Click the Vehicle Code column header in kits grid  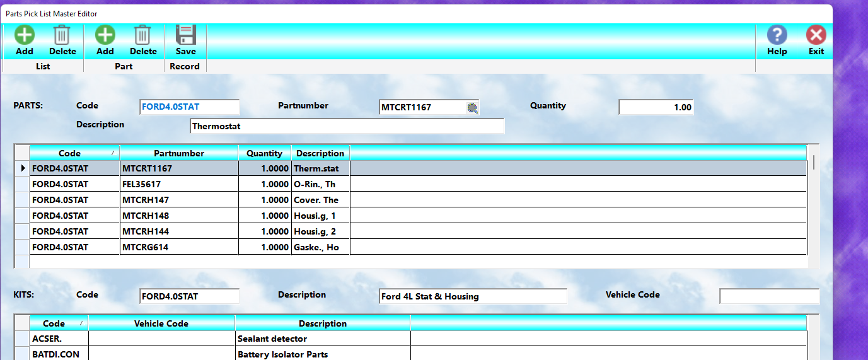161,323
